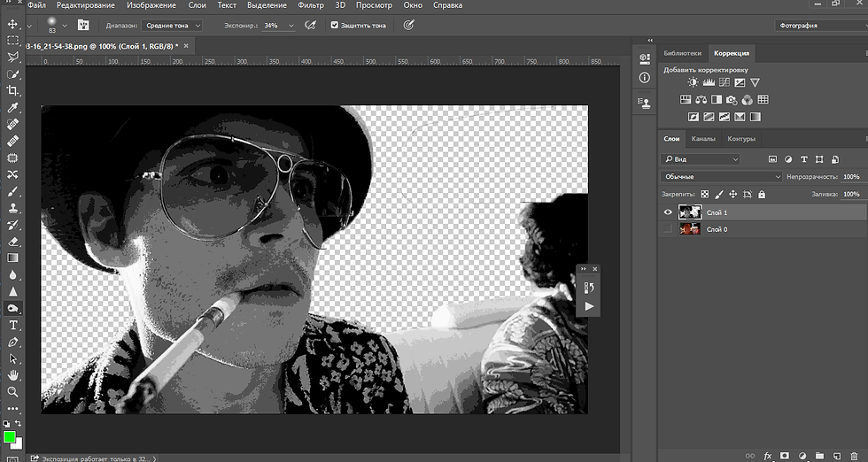Image resolution: width=868 pixels, height=462 pixels.
Task: Select the Clone Stamp tool
Action: click(12, 208)
